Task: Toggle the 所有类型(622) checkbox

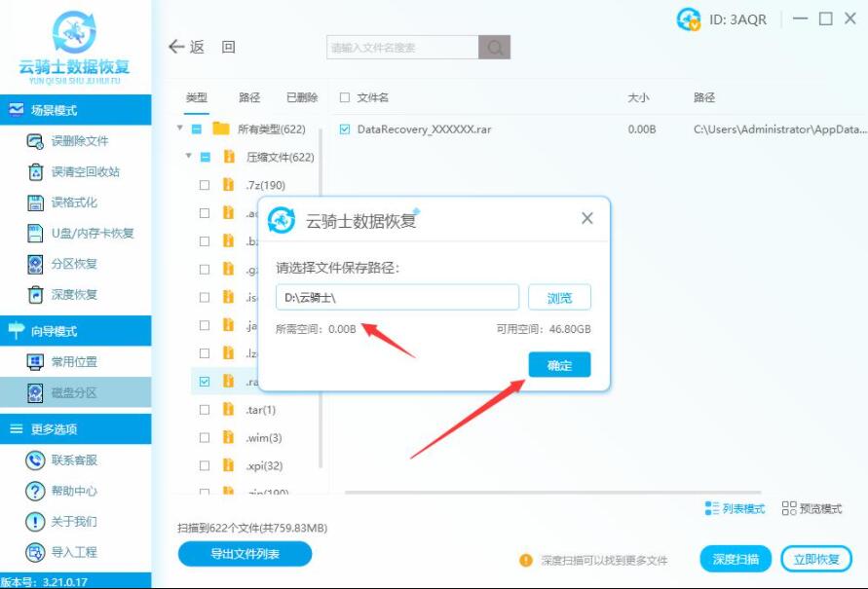Action: pos(197,129)
